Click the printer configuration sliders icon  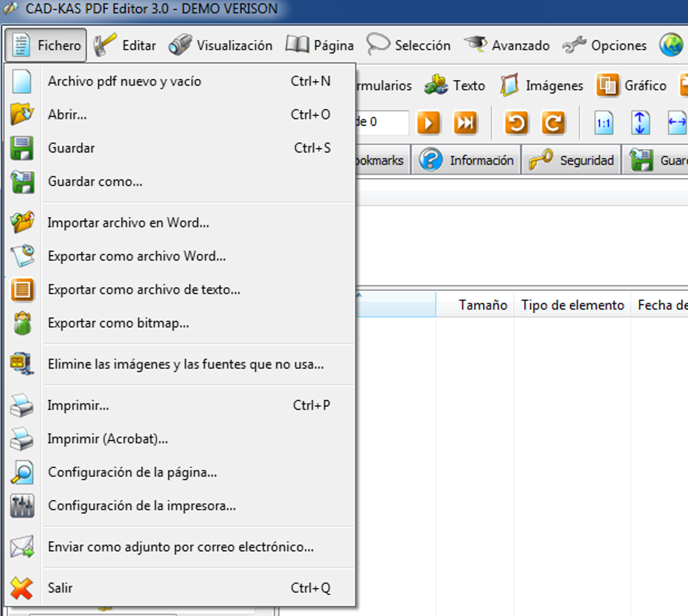coord(22,505)
